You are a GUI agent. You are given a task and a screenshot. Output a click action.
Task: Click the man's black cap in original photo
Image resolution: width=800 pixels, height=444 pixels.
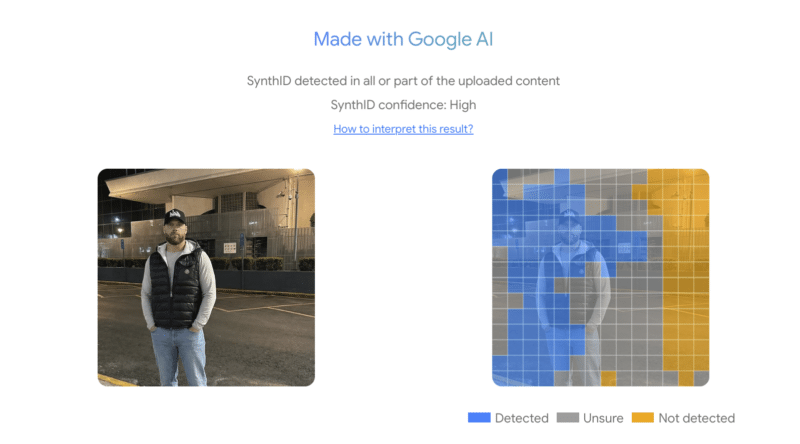pos(176,216)
